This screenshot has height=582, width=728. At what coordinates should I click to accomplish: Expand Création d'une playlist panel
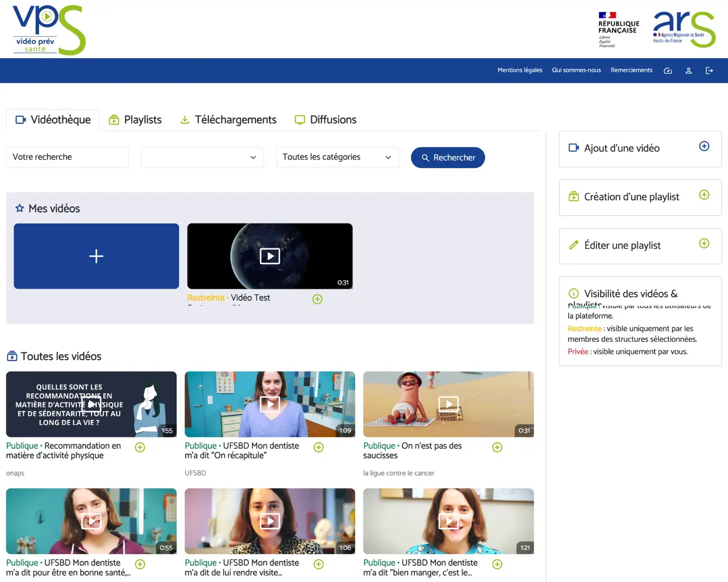[x=704, y=195]
